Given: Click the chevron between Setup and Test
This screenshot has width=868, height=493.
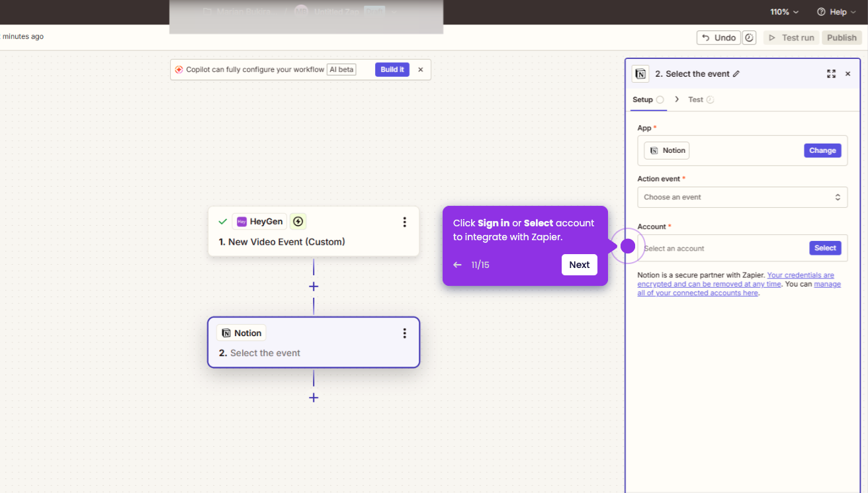Looking at the screenshot, I should tap(677, 99).
